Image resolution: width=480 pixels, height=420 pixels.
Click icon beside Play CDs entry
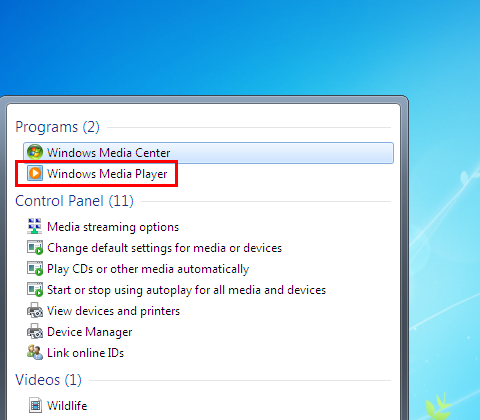pos(35,269)
